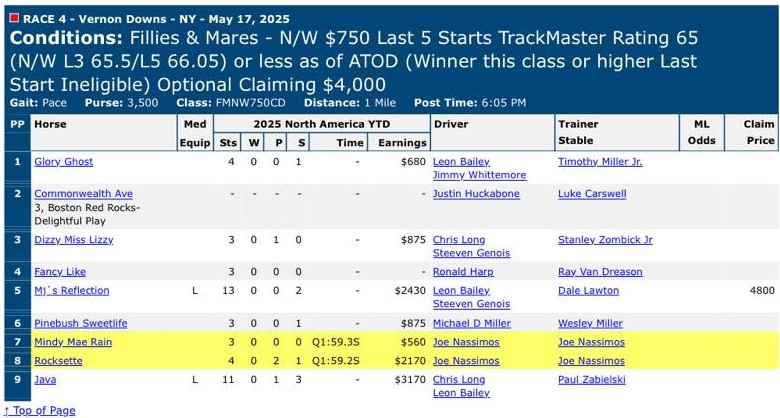Open the Rocksette horse profile
The width and height of the screenshot is (780, 418).
click(58, 361)
